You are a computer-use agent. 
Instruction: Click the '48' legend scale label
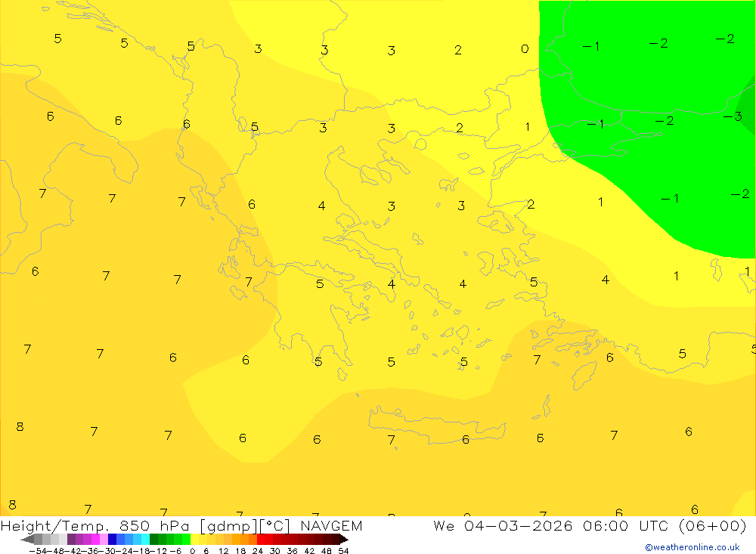pyautogui.click(x=327, y=551)
